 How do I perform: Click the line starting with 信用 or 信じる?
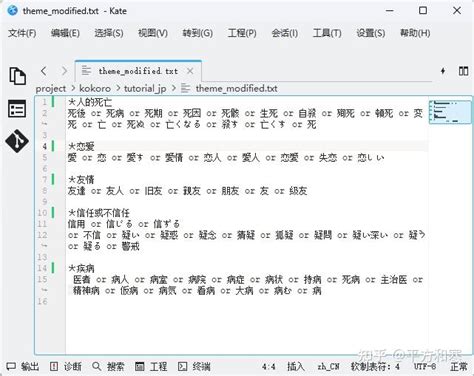tap(124, 224)
